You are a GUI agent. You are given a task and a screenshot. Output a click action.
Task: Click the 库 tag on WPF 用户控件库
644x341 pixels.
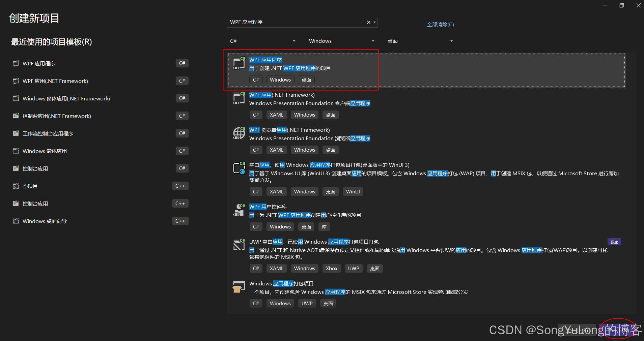coord(324,227)
